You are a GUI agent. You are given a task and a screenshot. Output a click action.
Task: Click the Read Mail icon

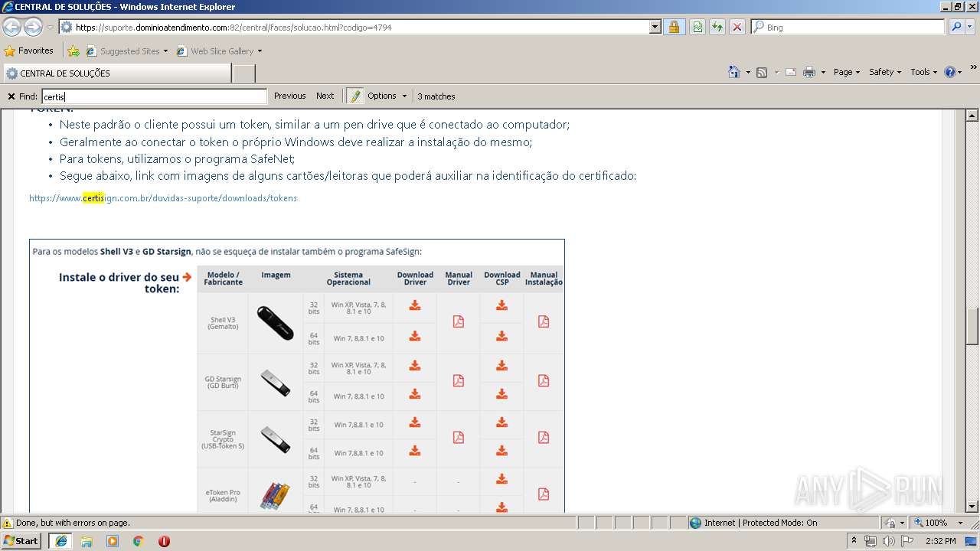pos(790,72)
